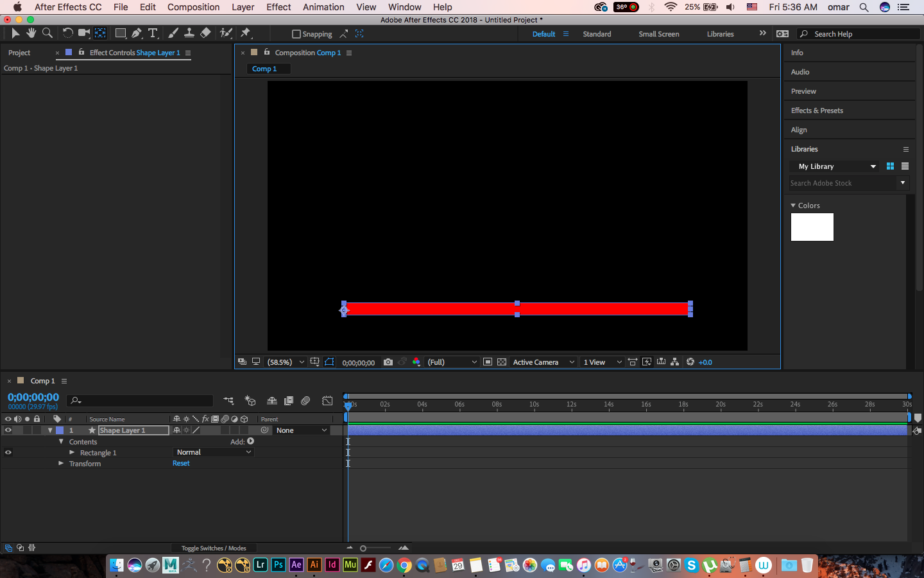The height and width of the screenshot is (578, 924).
Task: Open the Effect menu
Action: (x=278, y=7)
